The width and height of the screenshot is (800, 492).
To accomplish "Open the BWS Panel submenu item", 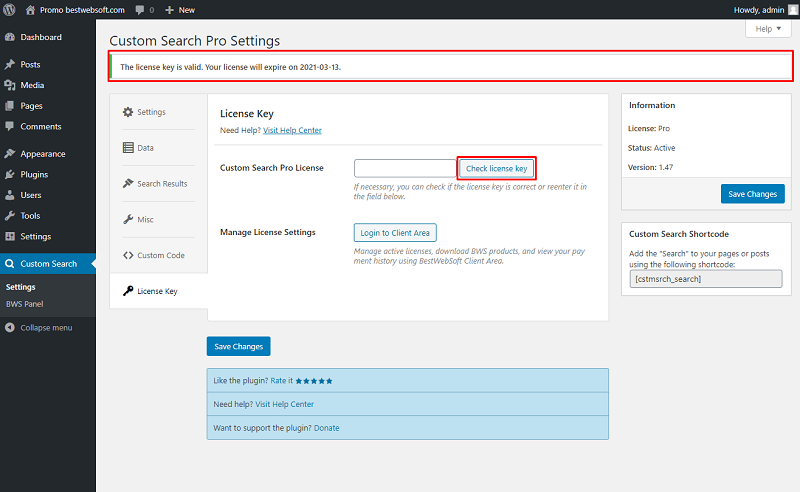I will tap(24, 304).
